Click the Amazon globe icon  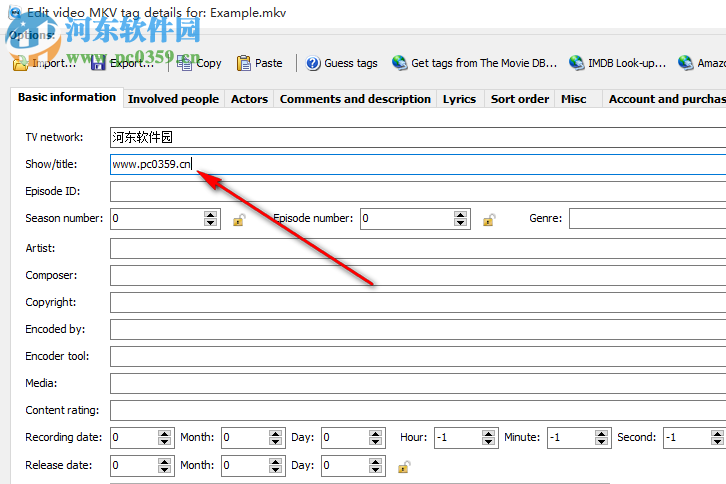[x=685, y=63]
